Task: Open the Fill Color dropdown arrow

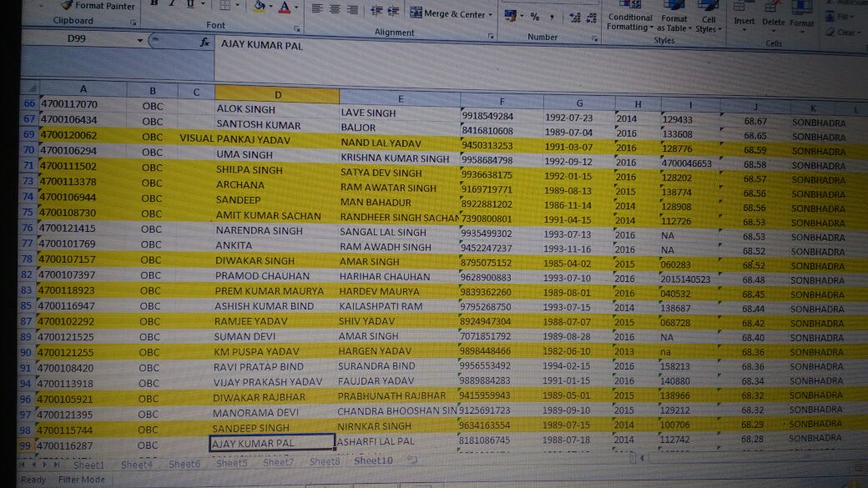Action: tap(271, 7)
